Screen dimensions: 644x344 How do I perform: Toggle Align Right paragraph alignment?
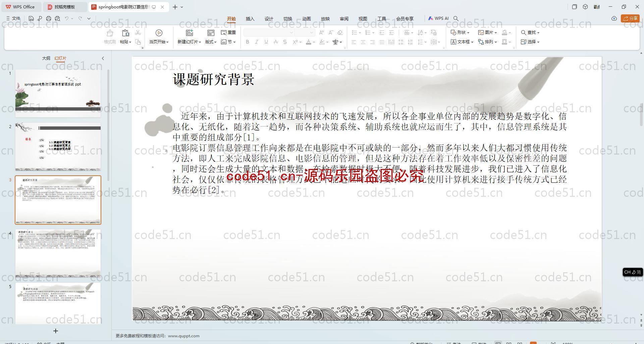(x=372, y=42)
